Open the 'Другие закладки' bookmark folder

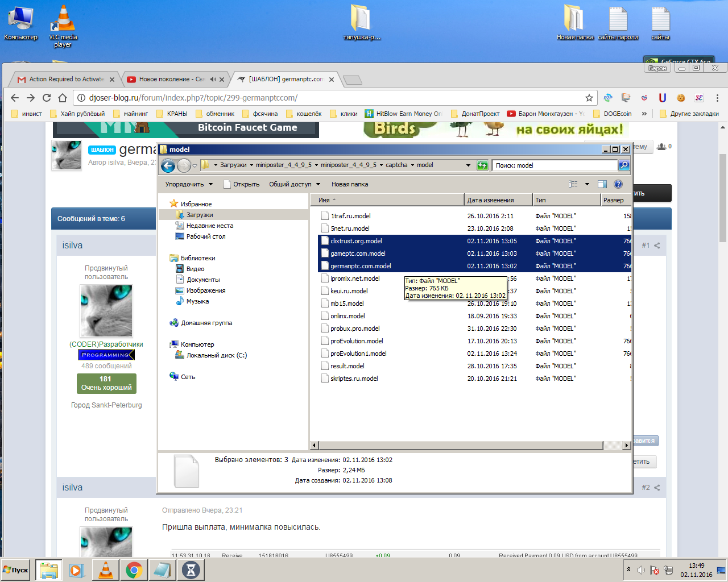689,114
